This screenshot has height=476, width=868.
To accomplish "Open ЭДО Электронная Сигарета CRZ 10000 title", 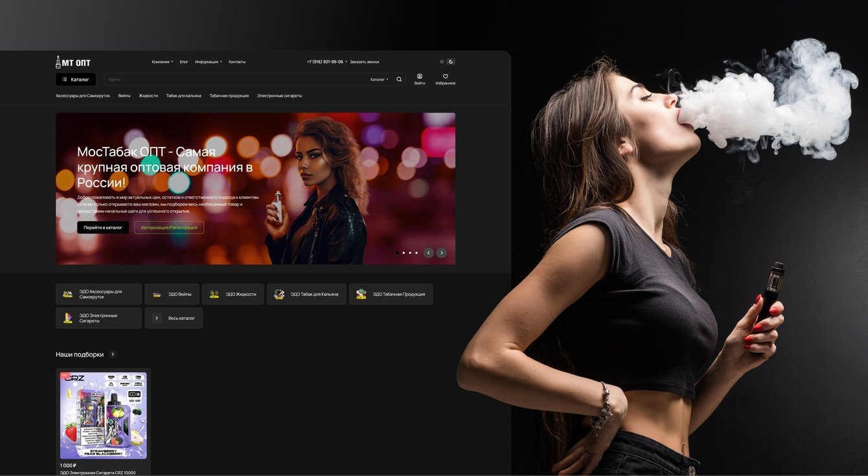I will click(x=98, y=473).
